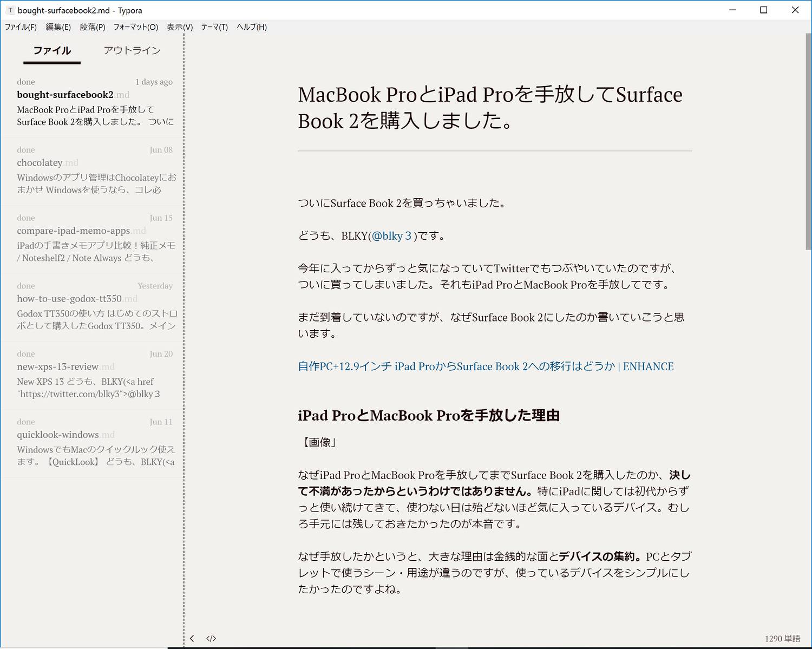Switch to the ファイル sidebar tab
This screenshot has width=812, height=649.
52,51
